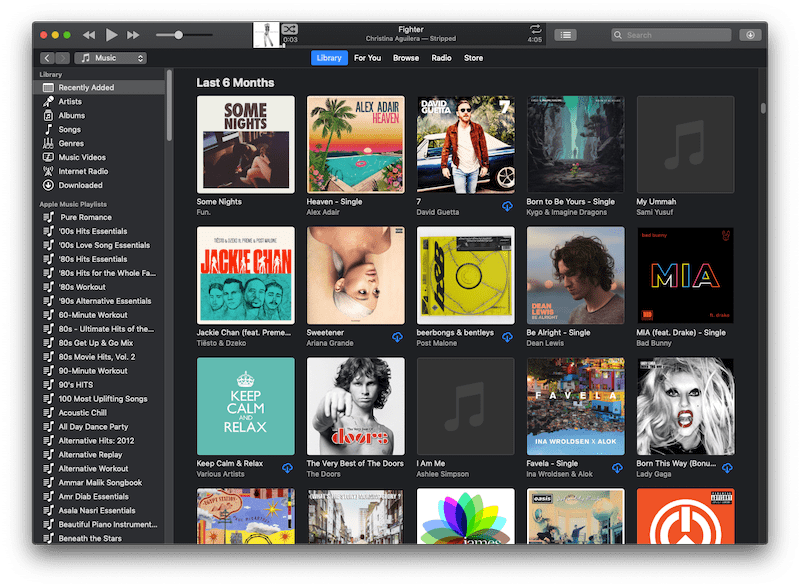Open the Heaven - Single album cover
The height and width of the screenshot is (587, 800).
(x=356, y=145)
